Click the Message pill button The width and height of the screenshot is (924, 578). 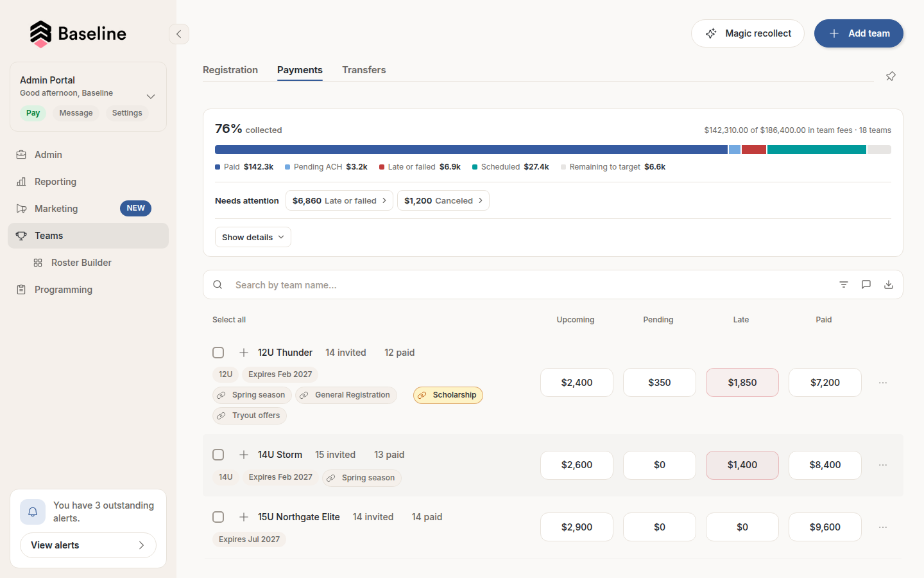76,113
